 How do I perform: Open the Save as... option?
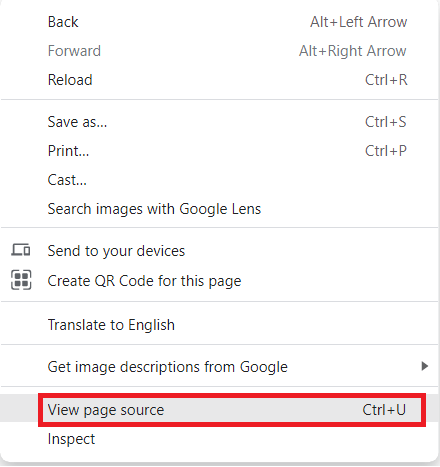click(x=219, y=122)
